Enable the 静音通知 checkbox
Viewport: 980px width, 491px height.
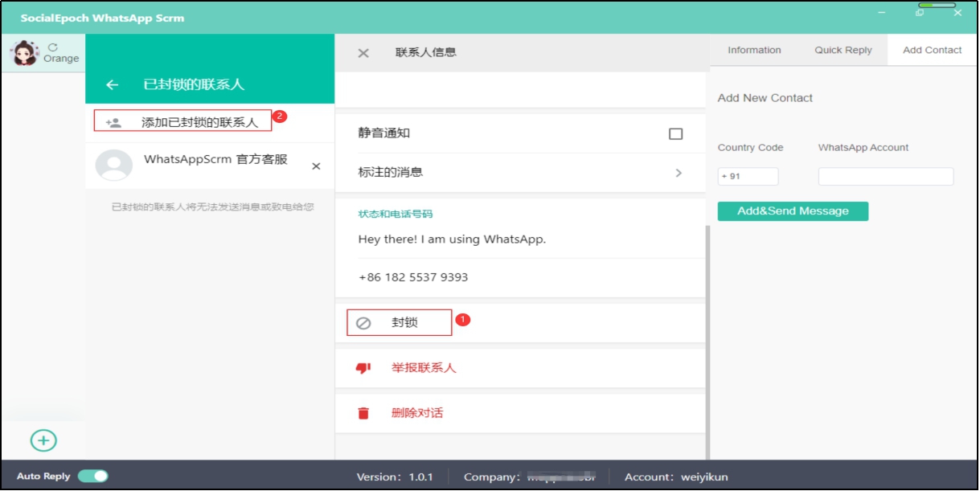pyautogui.click(x=676, y=134)
